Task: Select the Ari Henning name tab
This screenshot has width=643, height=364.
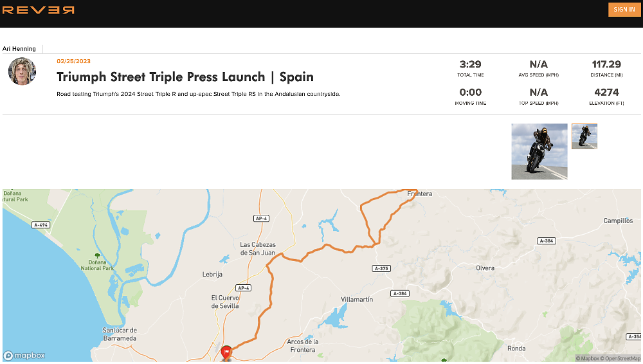Action: [x=19, y=49]
